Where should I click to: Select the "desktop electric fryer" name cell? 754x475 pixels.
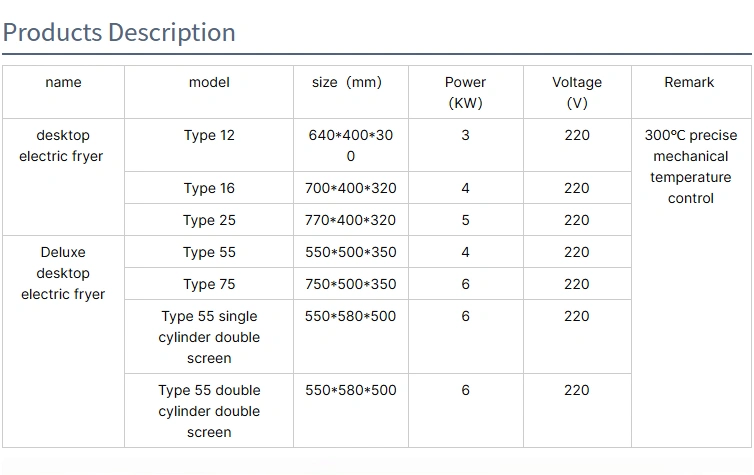pos(61,146)
